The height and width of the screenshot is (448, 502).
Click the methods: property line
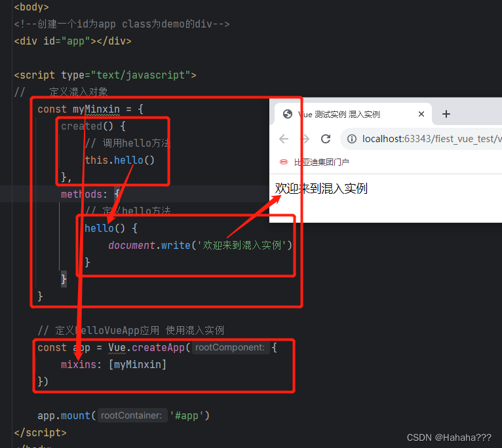90,194
